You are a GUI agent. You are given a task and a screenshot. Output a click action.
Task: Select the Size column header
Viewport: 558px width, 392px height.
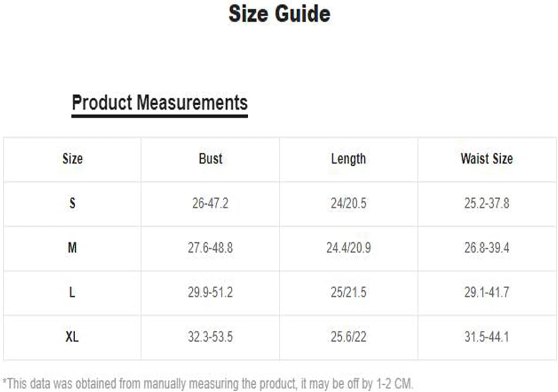coord(73,159)
